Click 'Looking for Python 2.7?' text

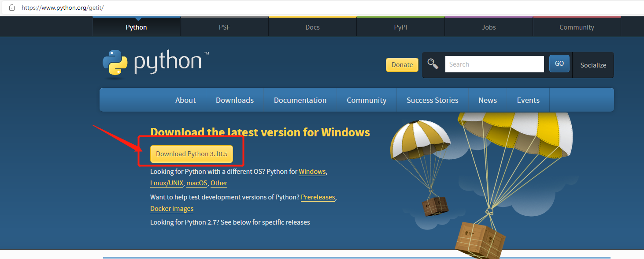(185, 222)
